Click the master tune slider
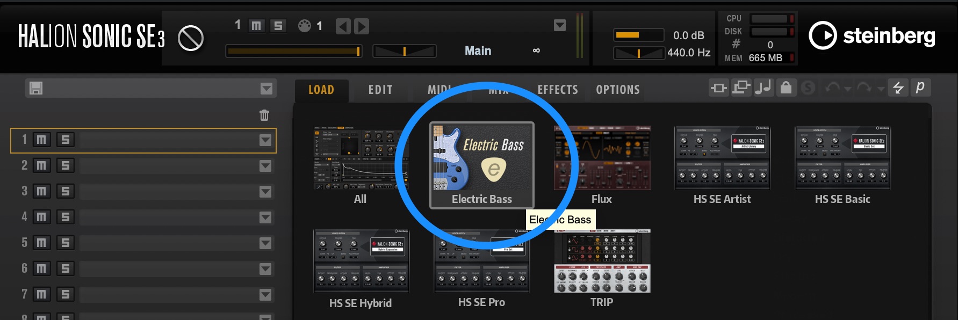 point(639,53)
